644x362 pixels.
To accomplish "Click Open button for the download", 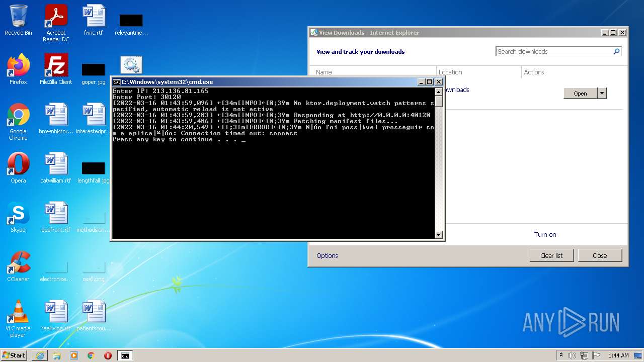I will pyautogui.click(x=580, y=94).
